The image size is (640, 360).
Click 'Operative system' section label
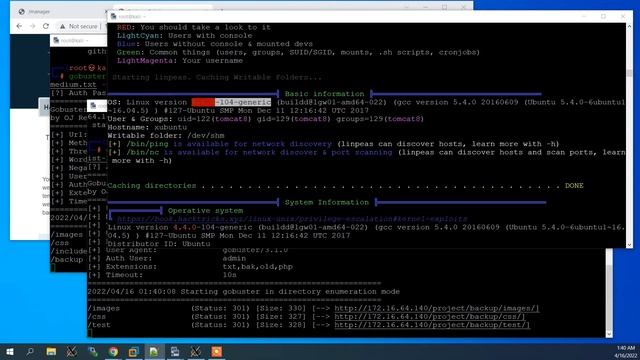point(205,211)
